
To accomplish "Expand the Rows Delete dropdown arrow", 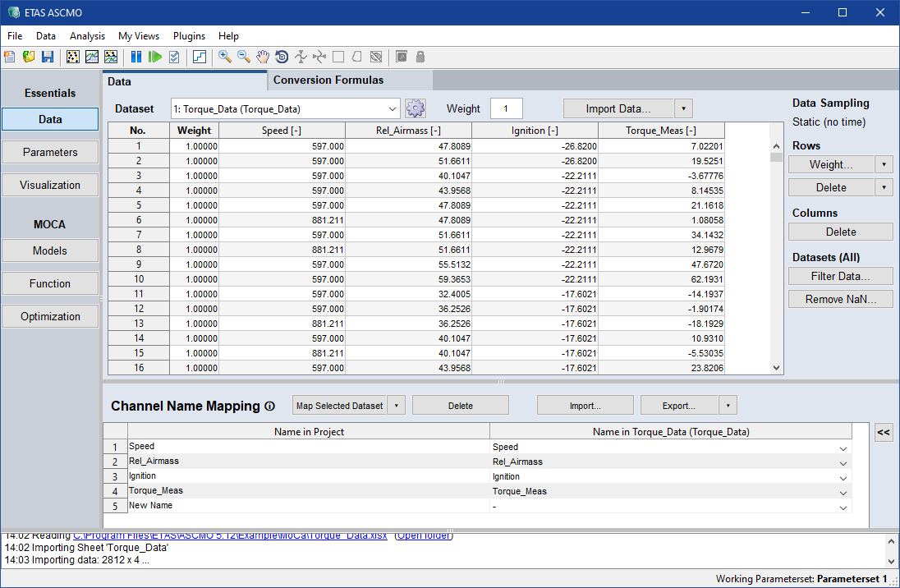I will coord(884,188).
